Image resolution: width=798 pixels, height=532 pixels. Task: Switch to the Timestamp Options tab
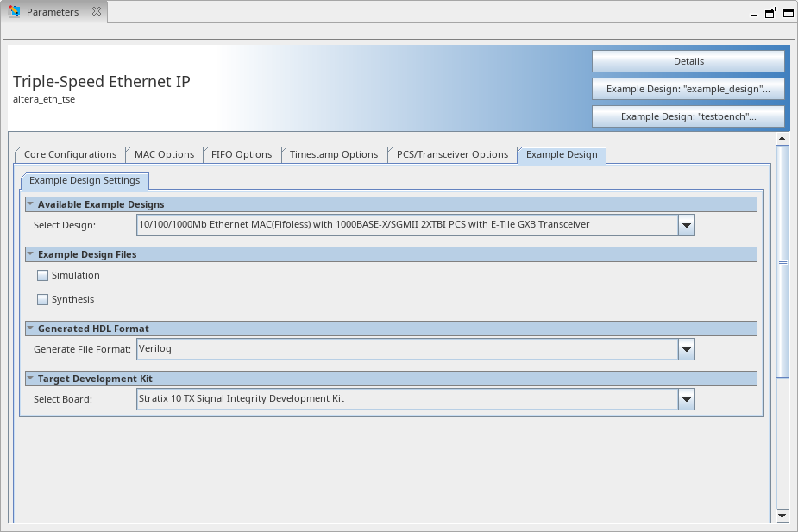(334, 154)
